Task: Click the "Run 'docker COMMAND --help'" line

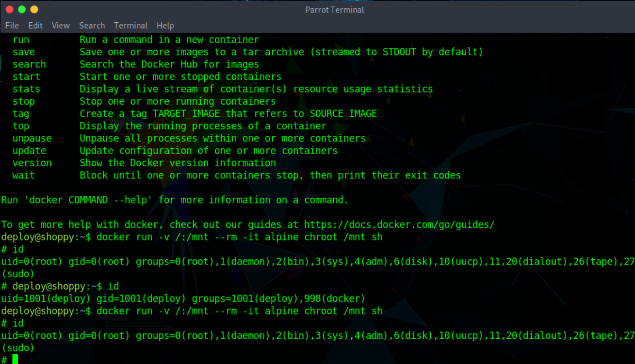Action: [175, 200]
